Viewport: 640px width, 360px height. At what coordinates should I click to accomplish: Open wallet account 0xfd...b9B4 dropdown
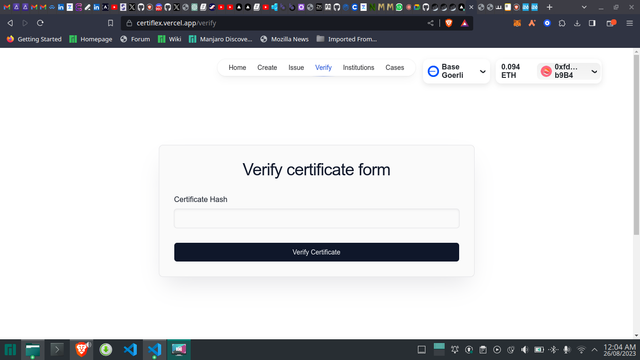click(569, 71)
